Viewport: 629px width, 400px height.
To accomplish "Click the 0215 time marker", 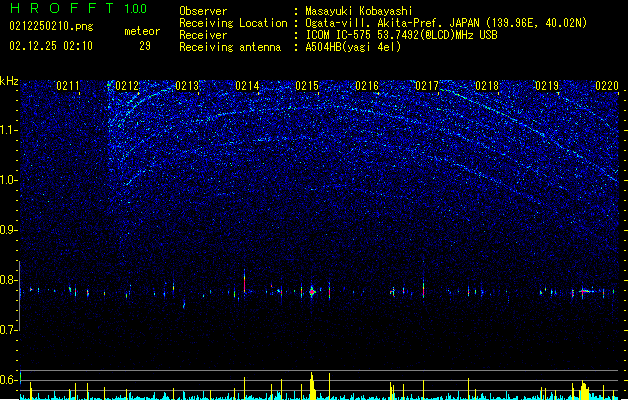I will pyautogui.click(x=307, y=85).
